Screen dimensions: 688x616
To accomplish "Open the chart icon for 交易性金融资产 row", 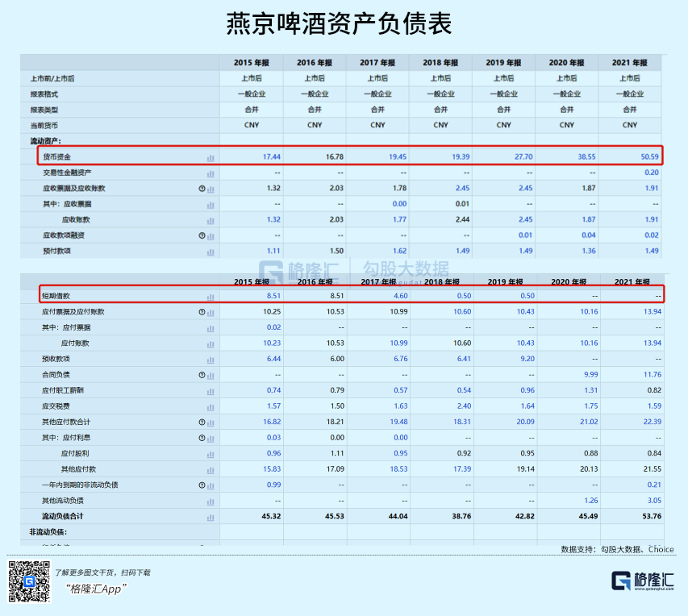I will click(x=211, y=173).
